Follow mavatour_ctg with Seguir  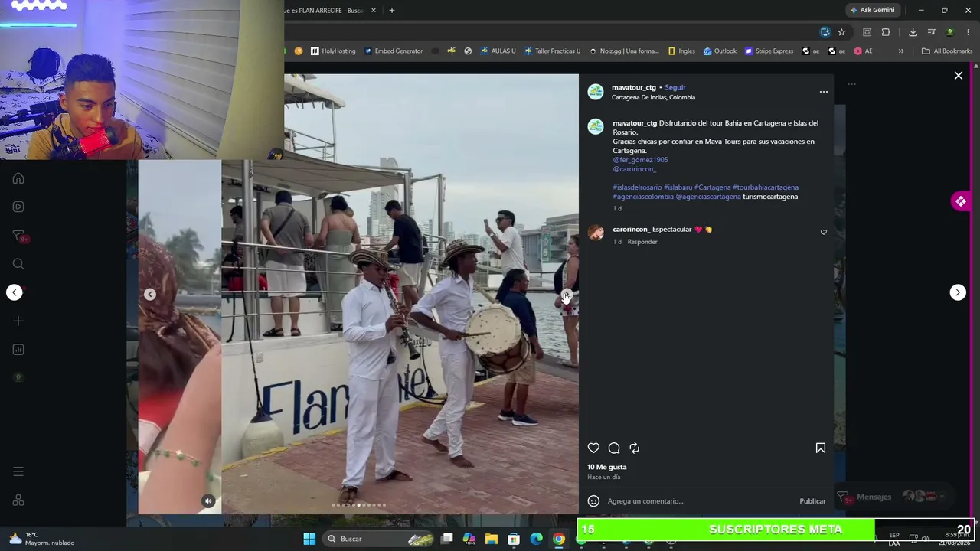pyautogui.click(x=675, y=87)
